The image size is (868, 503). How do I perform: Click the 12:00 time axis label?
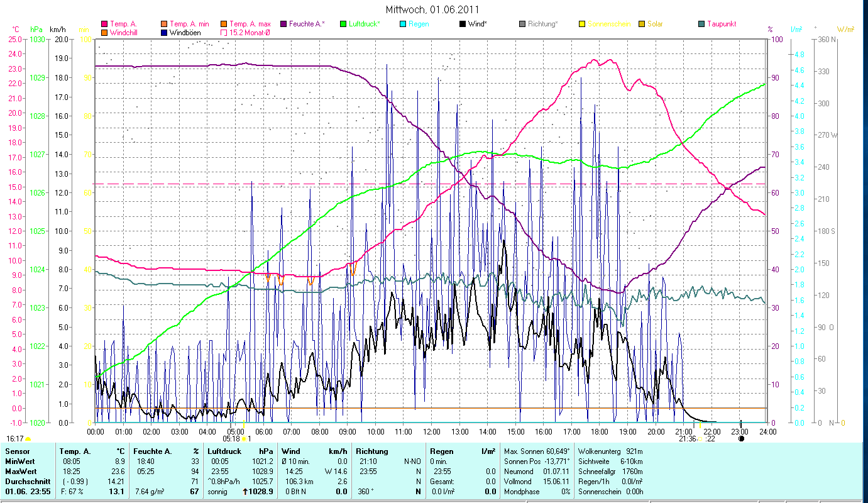coord(432,432)
